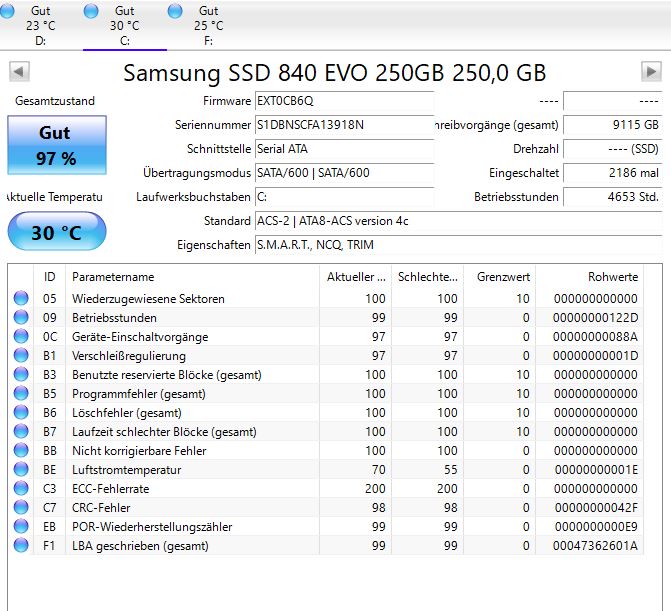Screen dimensions: 671x611
Task: Click the Parametername column header
Action: [x=193, y=277]
